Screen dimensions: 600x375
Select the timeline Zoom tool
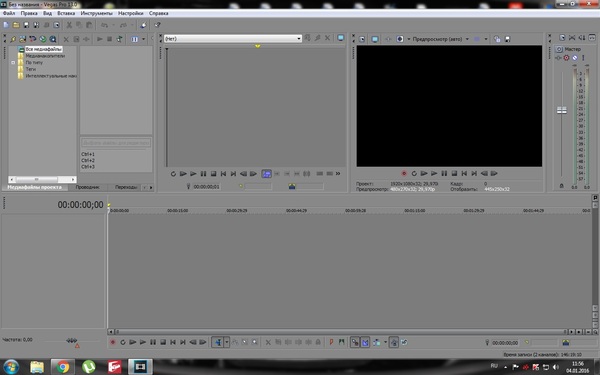coord(254,342)
